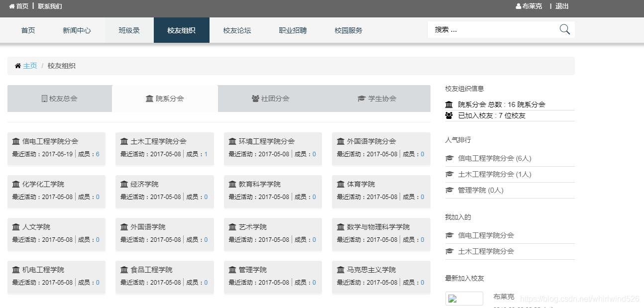The image size is (644, 308).
Task: Click into the 搜索 search field
Action: pyautogui.click(x=493, y=30)
